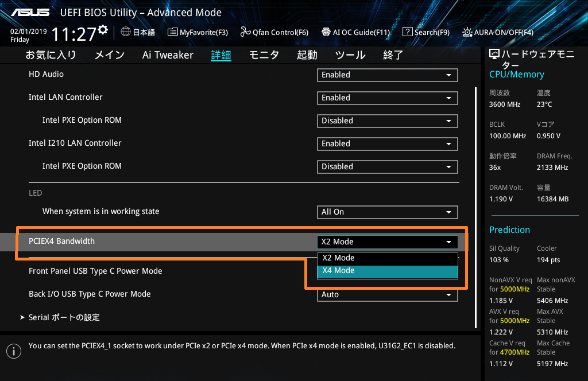
Task: Open the Ai Tweaker tab
Action: 168,55
